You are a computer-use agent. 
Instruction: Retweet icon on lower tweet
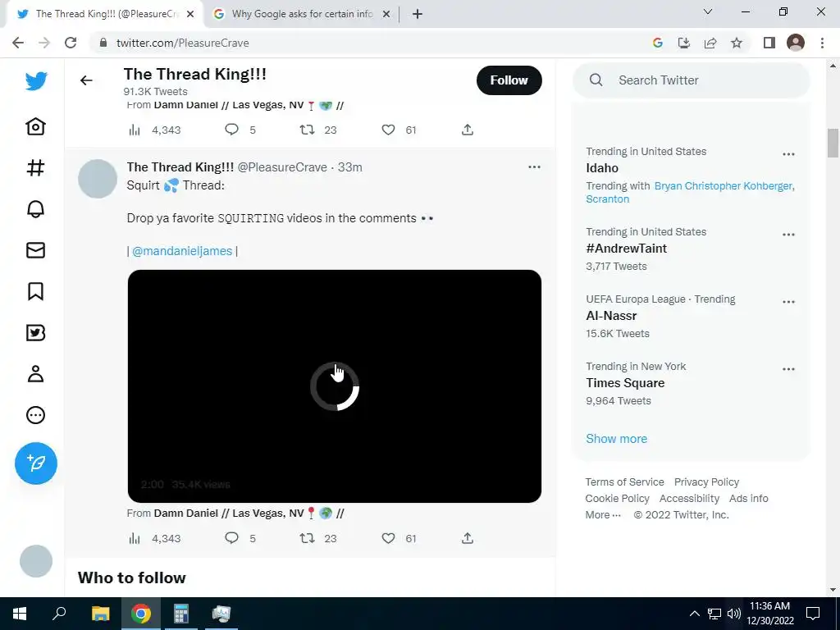tap(307, 538)
